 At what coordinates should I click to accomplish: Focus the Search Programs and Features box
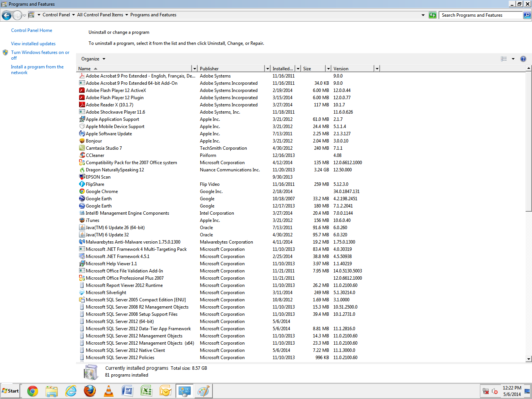481,15
